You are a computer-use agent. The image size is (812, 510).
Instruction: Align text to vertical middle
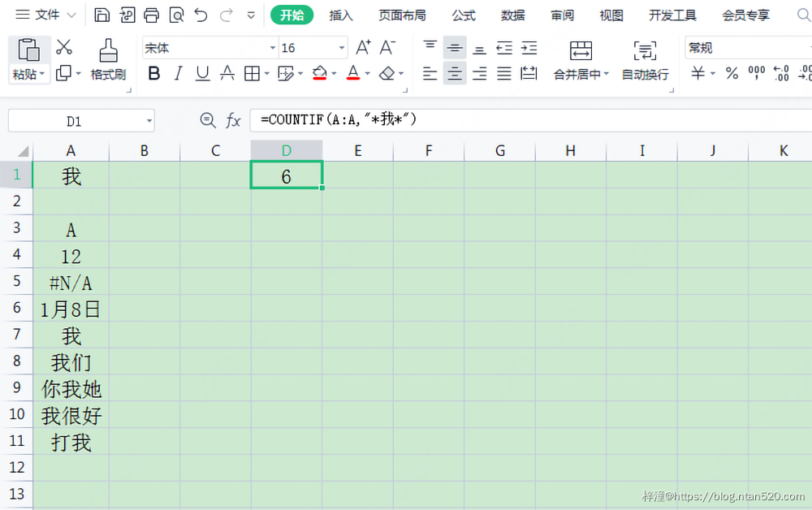pyautogui.click(x=455, y=48)
